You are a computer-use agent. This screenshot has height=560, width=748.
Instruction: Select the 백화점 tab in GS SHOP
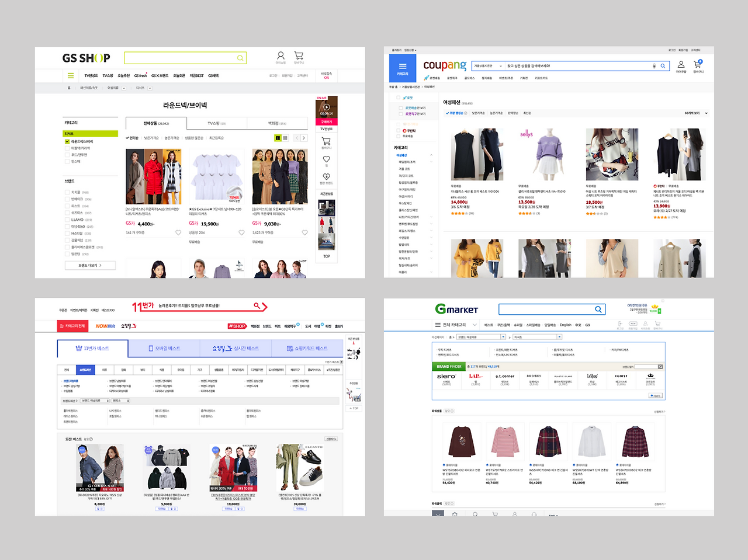click(277, 123)
